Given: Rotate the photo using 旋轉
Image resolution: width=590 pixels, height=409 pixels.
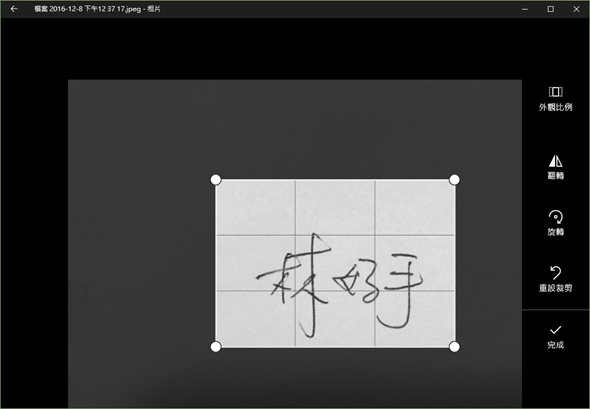Looking at the screenshot, I should [x=555, y=223].
